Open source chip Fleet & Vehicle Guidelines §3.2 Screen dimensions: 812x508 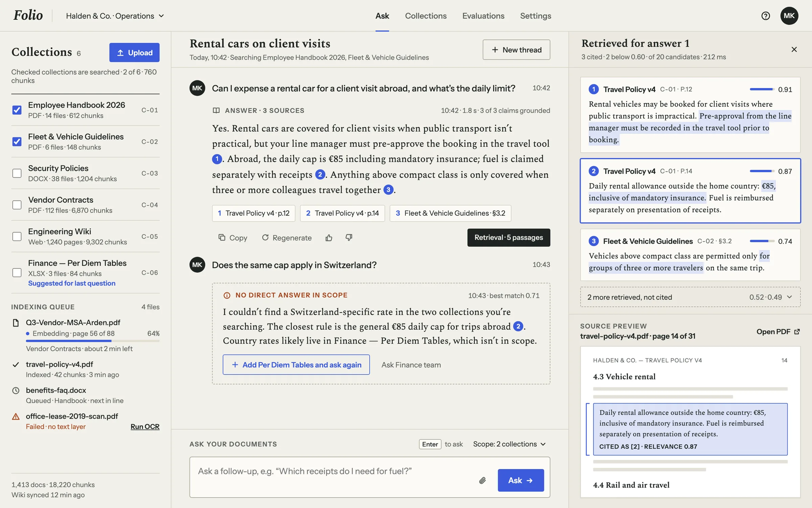coord(450,213)
